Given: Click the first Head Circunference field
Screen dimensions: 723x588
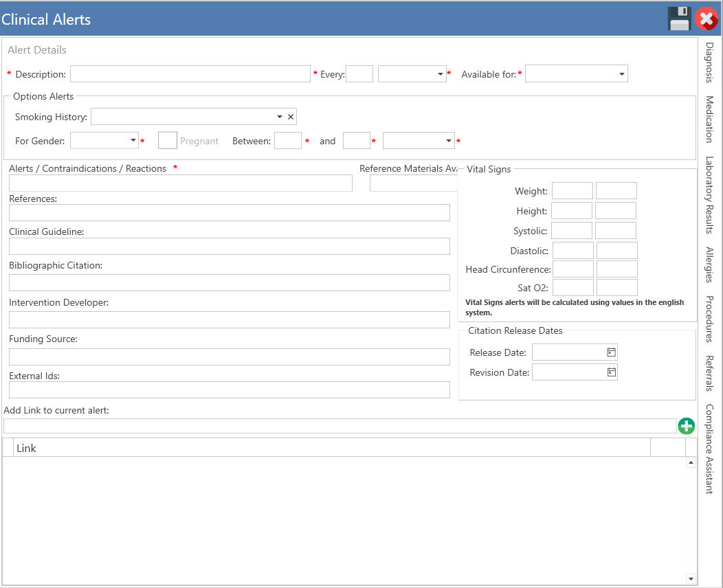Looking at the screenshot, I should 573,269.
